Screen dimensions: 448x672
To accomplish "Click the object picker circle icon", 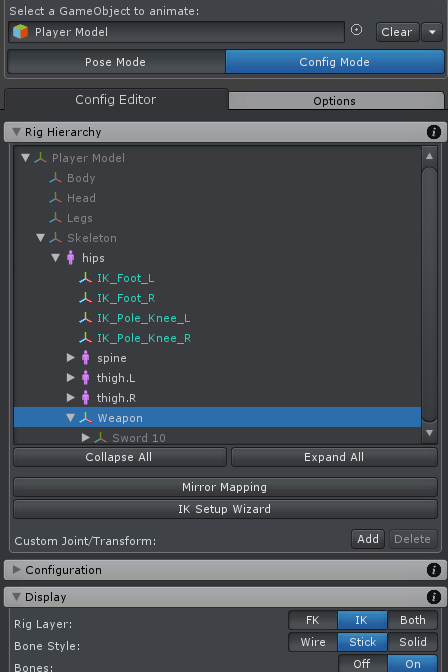I will tap(356, 30).
